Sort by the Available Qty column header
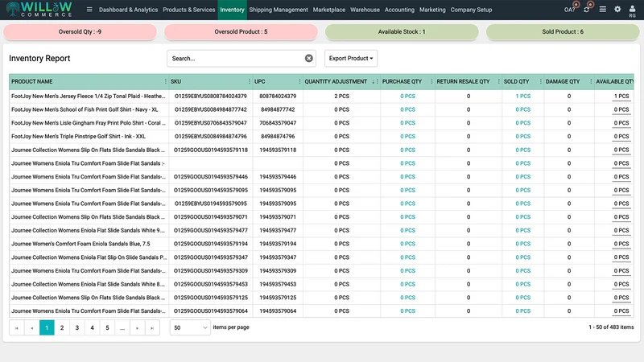644x362 pixels. click(614, 81)
